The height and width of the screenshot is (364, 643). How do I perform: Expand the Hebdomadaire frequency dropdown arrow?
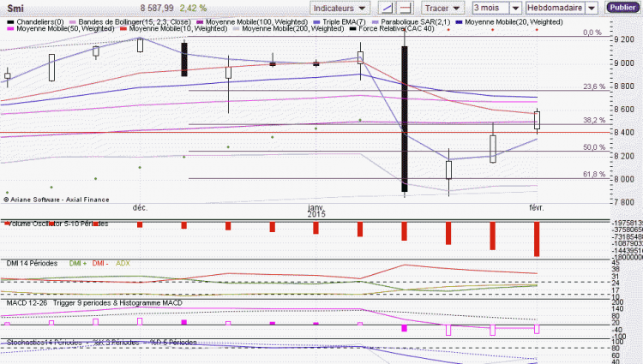(592, 8)
